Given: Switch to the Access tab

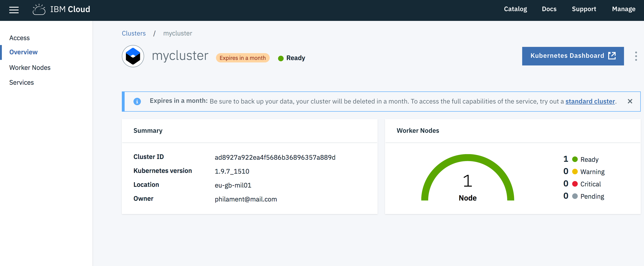Looking at the screenshot, I should [x=20, y=38].
